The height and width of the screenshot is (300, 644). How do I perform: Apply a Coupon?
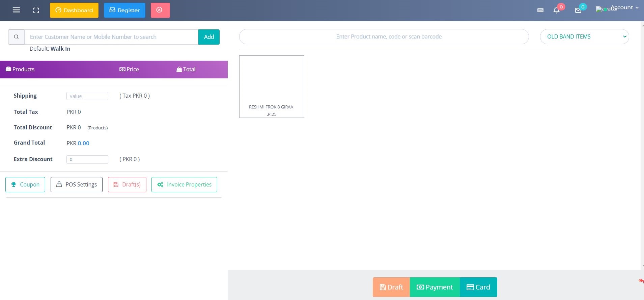tap(25, 184)
